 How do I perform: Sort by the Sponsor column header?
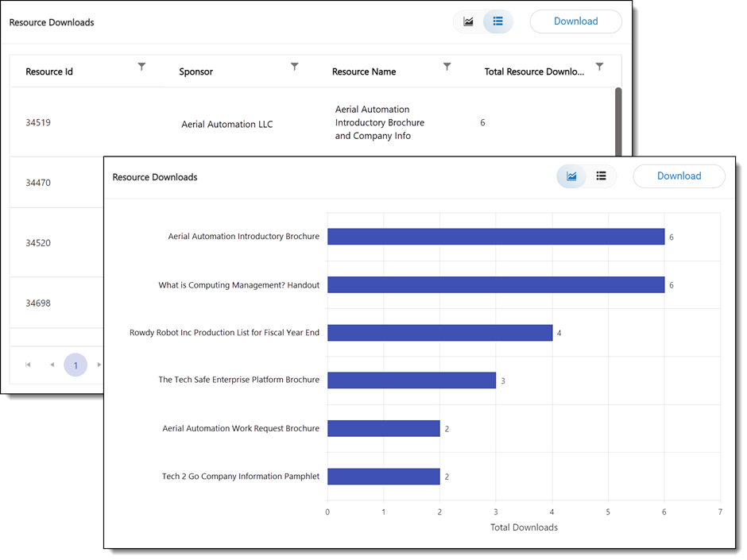coord(196,71)
